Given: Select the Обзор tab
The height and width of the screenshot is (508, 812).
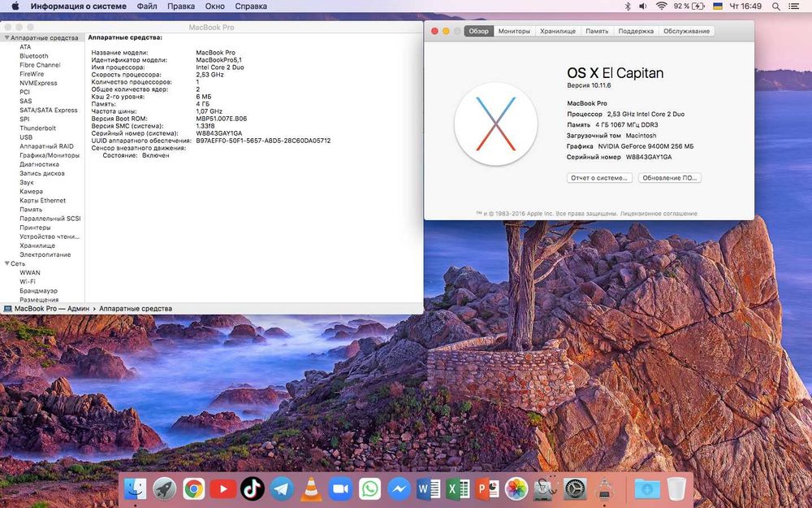Looking at the screenshot, I should tap(478, 31).
